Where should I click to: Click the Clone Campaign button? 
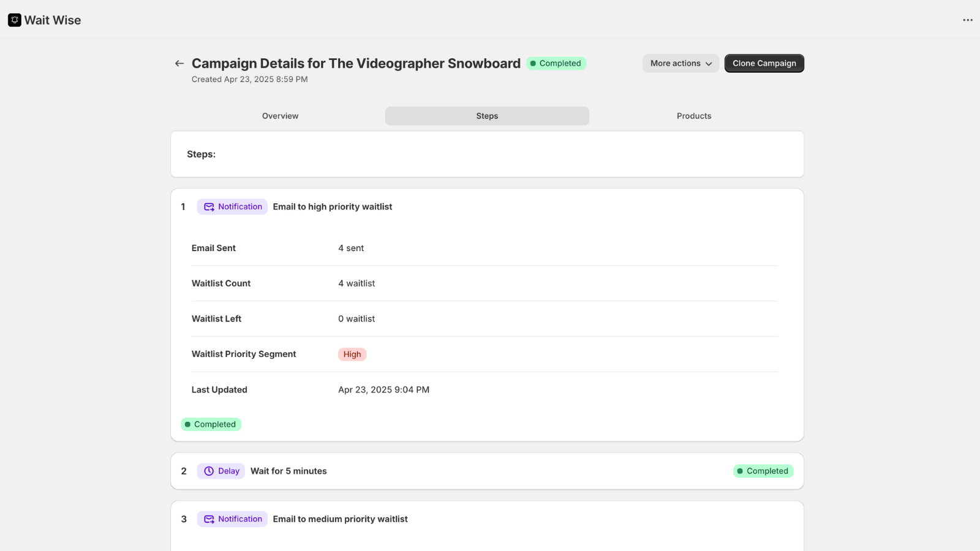(x=764, y=63)
